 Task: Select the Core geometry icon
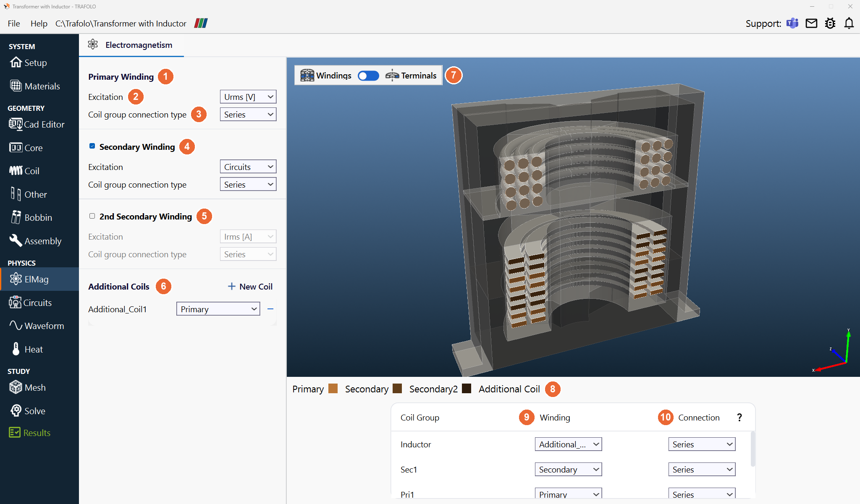tap(16, 148)
